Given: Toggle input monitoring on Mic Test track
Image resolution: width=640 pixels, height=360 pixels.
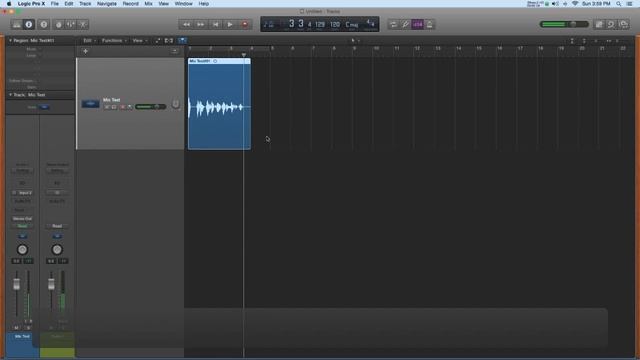Looking at the screenshot, I should (130, 107).
